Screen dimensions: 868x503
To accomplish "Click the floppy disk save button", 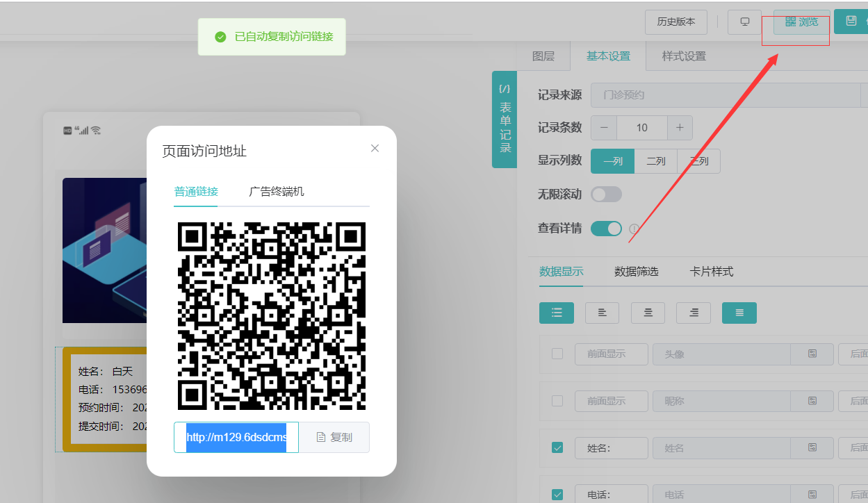I will 851,22.
